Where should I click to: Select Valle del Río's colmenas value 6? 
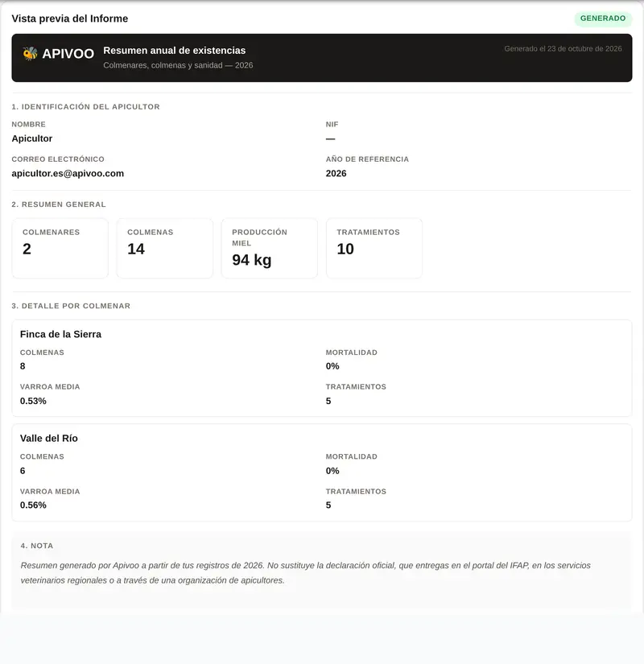point(23,471)
